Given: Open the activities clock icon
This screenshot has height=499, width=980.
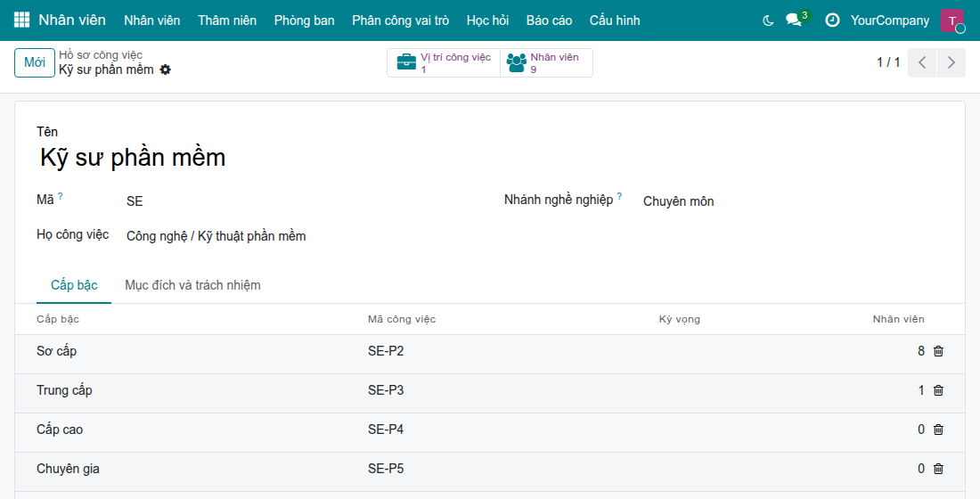Looking at the screenshot, I should (x=832, y=20).
